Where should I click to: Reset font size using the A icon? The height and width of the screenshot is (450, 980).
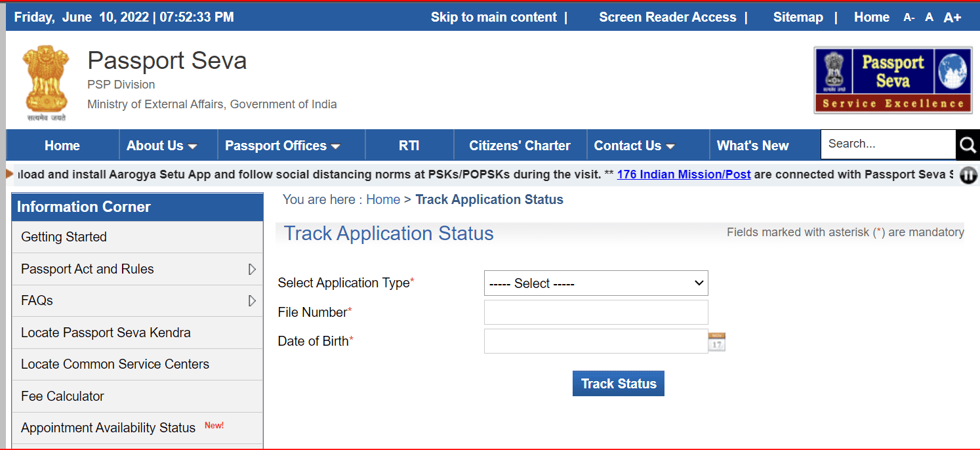[929, 17]
